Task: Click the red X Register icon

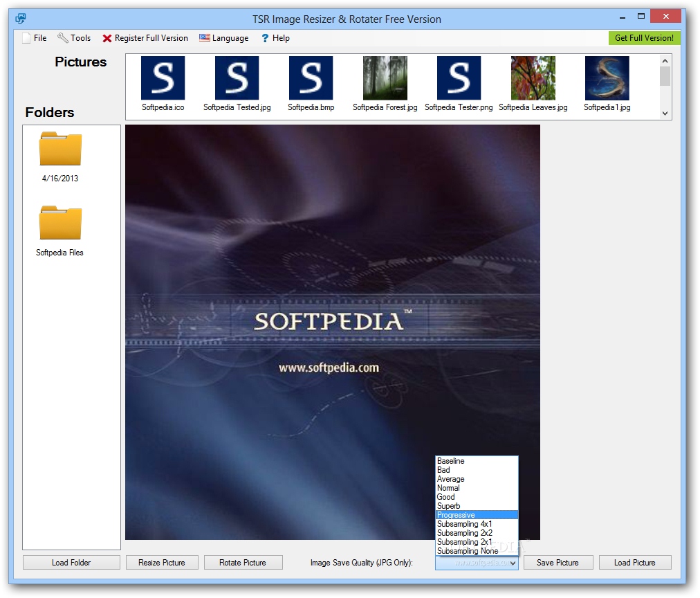Action: point(107,38)
